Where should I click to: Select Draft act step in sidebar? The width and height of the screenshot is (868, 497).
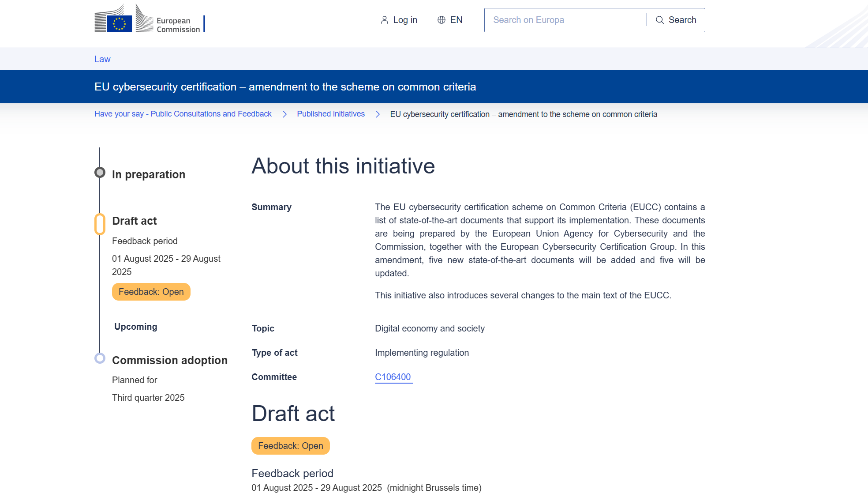134,221
